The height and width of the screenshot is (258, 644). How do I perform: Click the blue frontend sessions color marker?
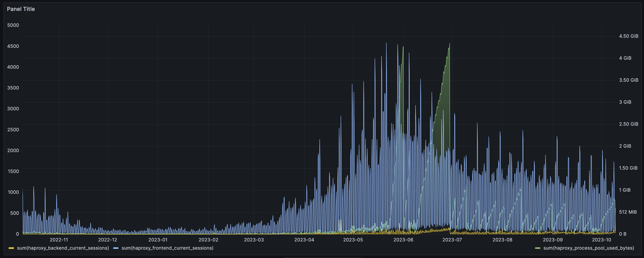(x=115, y=248)
